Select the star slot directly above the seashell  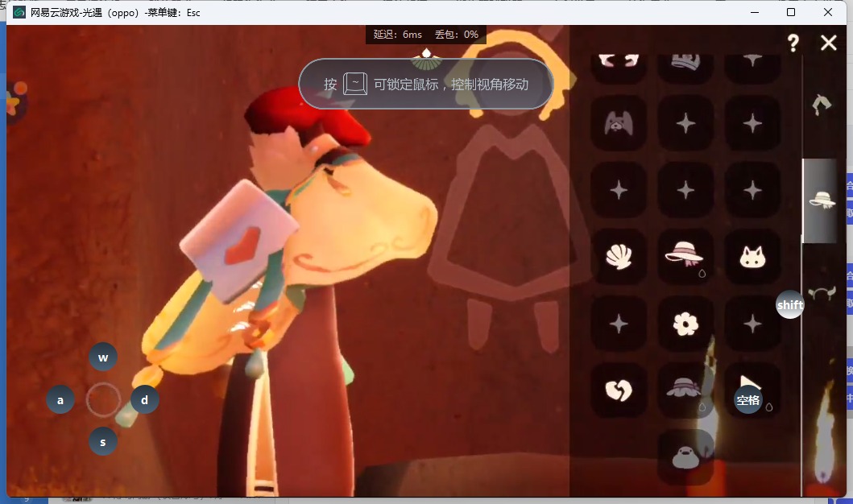pyautogui.click(x=619, y=190)
